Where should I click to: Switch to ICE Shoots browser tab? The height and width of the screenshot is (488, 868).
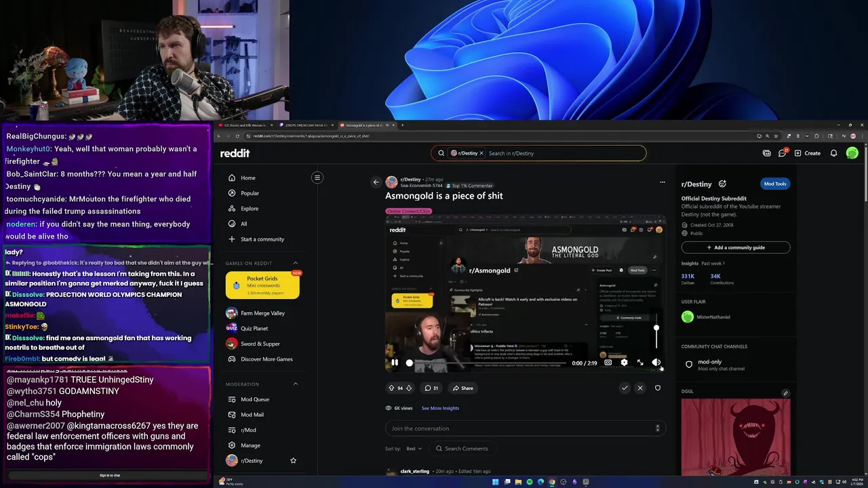[244, 125]
